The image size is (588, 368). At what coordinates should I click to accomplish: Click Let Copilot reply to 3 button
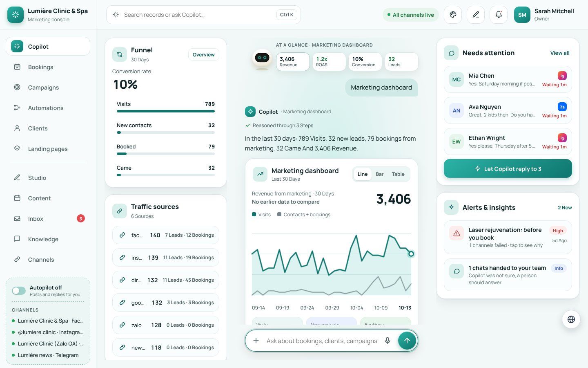508,168
